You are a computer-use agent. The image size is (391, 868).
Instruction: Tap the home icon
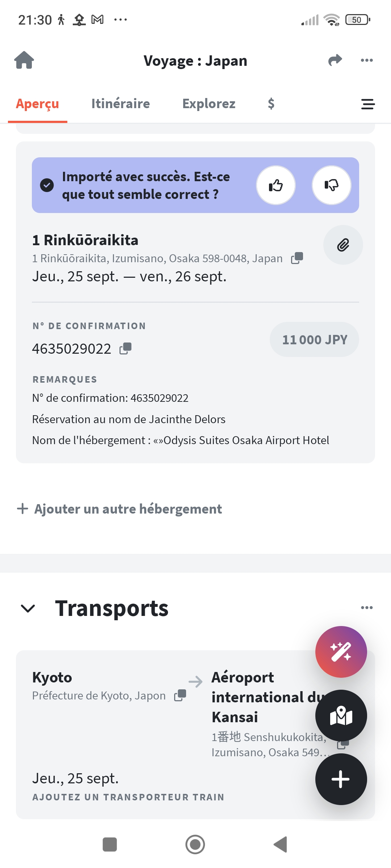pos(24,60)
